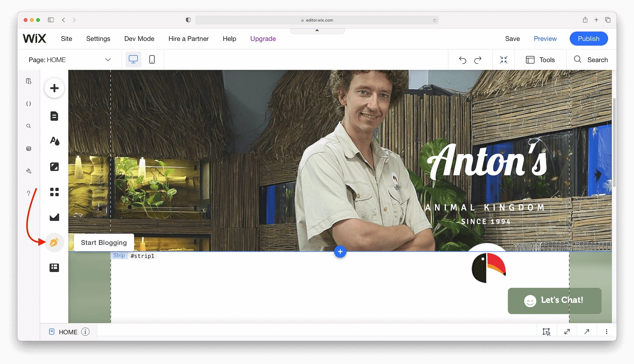Click the Start Blogging pen icon

pyautogui.click(x=54, y=243)
